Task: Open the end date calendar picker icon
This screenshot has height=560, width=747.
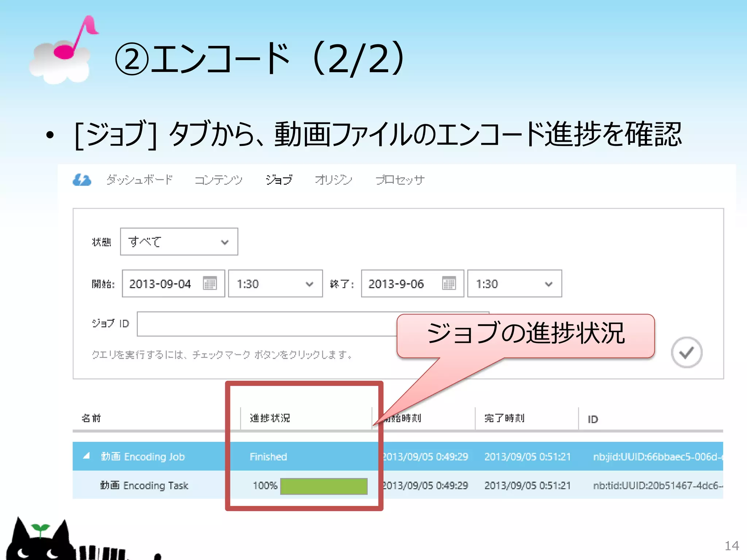Action: (449, 284)
